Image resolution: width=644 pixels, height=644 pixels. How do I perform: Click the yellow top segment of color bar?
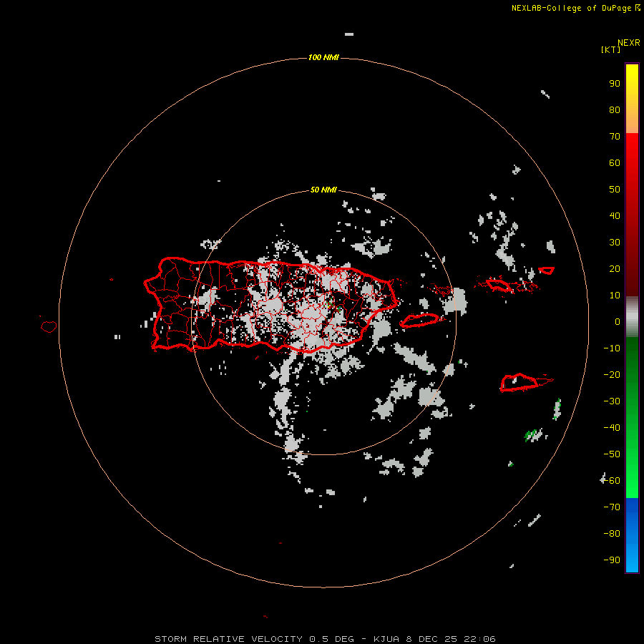(x=632, y=99)
